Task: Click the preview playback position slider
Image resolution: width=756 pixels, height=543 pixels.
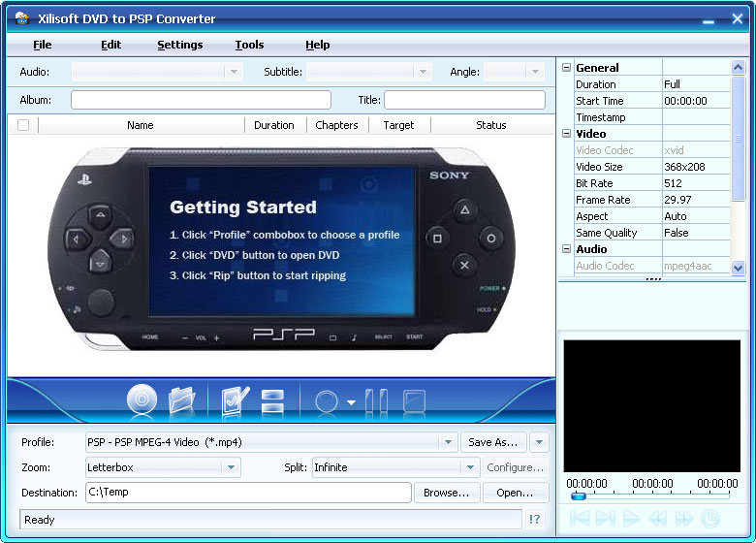Action: (578, 495)
